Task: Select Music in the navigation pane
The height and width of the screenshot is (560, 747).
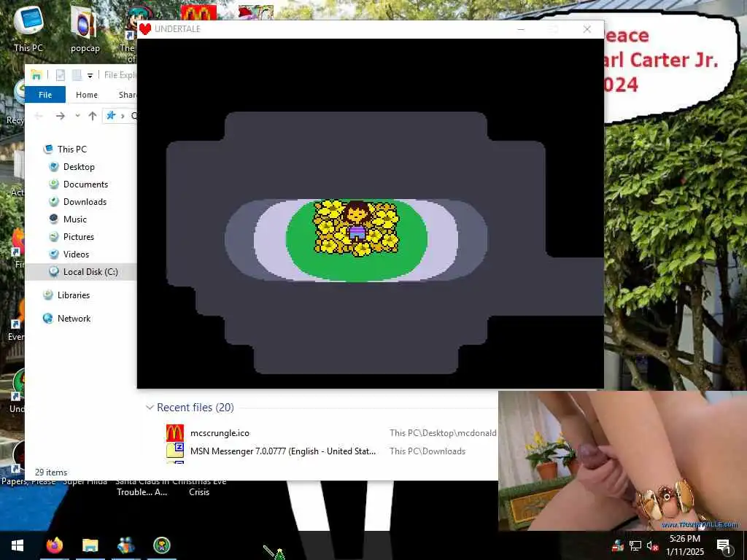Action: coord(75,219)
